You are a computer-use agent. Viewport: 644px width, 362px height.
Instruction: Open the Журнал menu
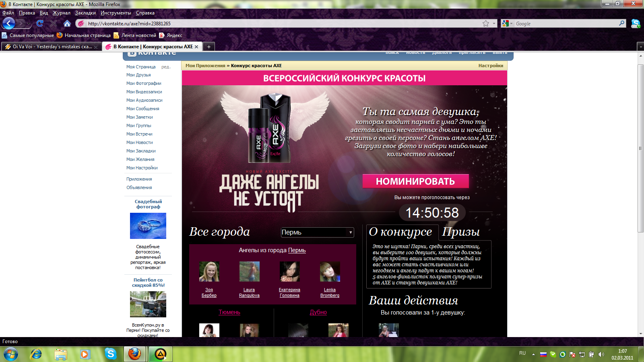point(62,13)
